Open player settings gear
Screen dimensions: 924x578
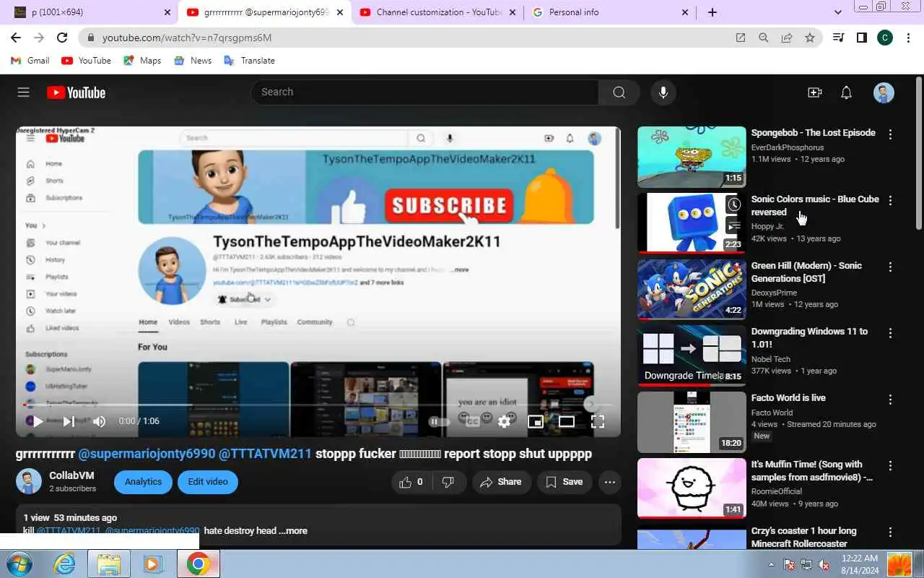[505, 421]
